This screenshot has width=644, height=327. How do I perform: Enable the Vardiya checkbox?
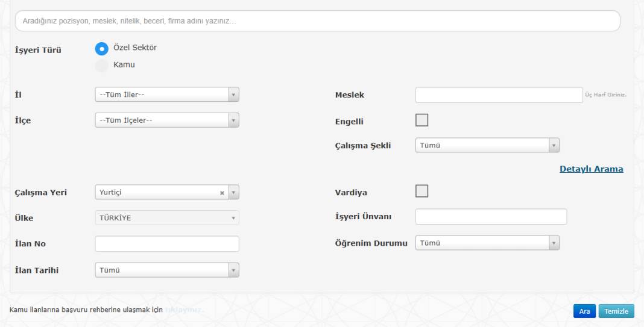tap(422, 191)
